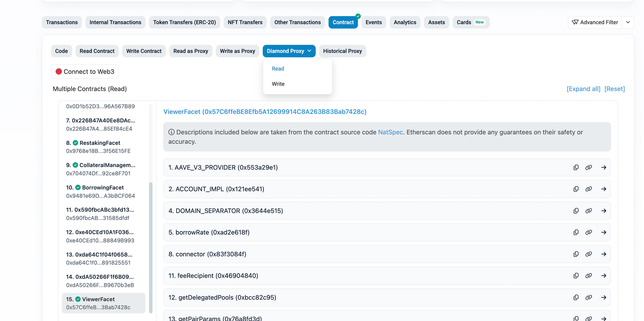644x321 pixels.
Task: Switch to the Events tab
Action: coord(373,22)
